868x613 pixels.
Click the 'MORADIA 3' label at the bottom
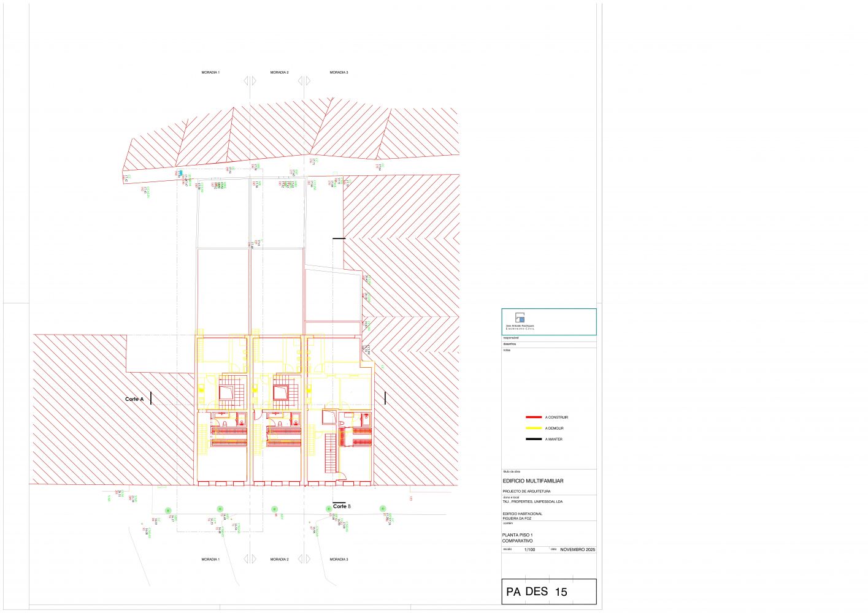[x=339, y=559]
